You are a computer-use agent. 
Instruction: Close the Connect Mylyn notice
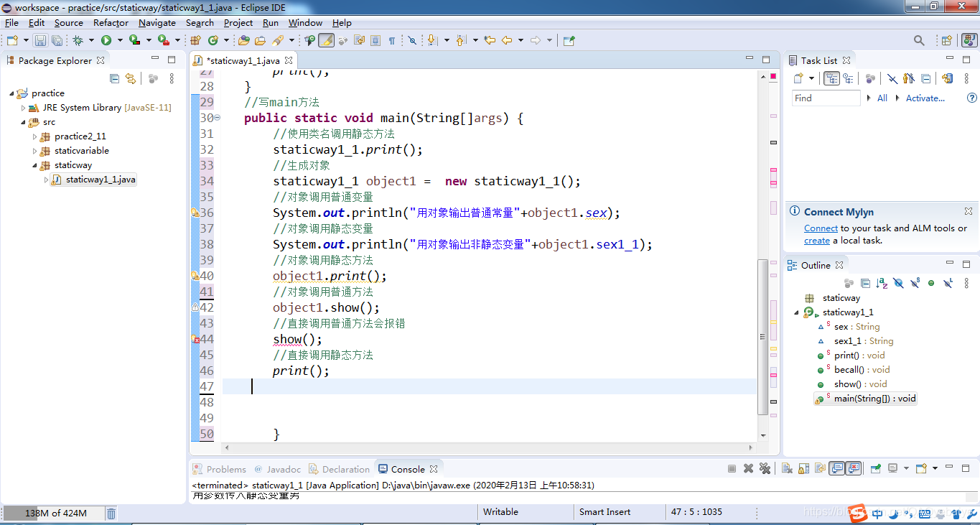[x=969, y=211]
